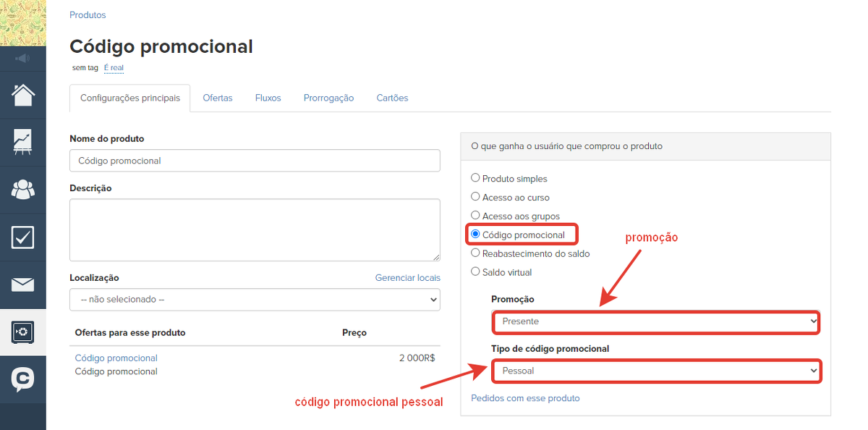The width and height of the screenshot is (868, 430).
Task: Open Pedidos com esse produto link
Action: click(525, 398)
